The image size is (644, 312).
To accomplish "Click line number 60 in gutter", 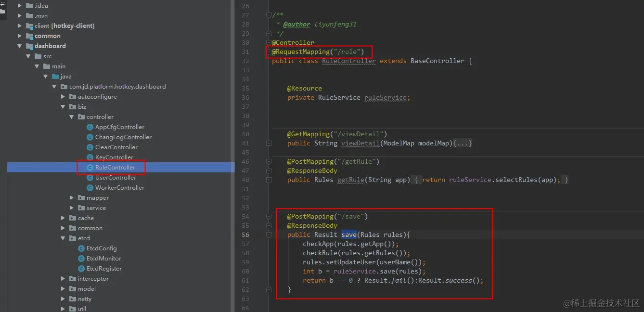I will tap(245, 272).
